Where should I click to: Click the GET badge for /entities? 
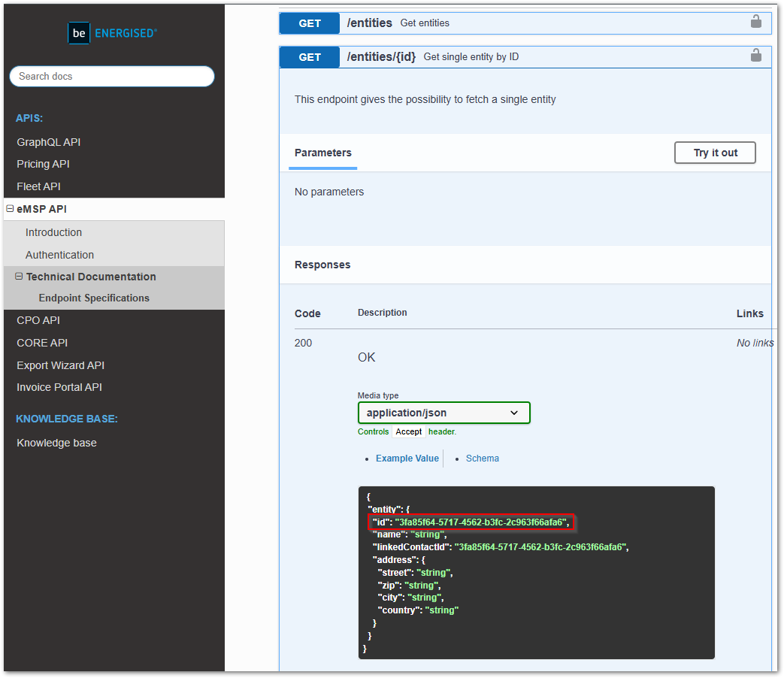[310, 23]
